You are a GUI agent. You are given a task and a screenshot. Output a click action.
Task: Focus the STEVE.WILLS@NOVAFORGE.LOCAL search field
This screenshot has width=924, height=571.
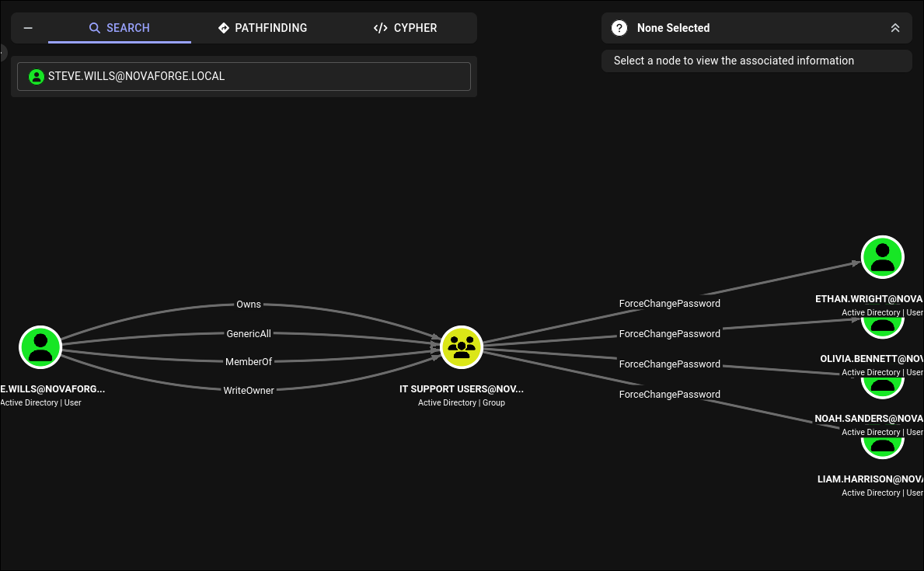click(244, 77)
